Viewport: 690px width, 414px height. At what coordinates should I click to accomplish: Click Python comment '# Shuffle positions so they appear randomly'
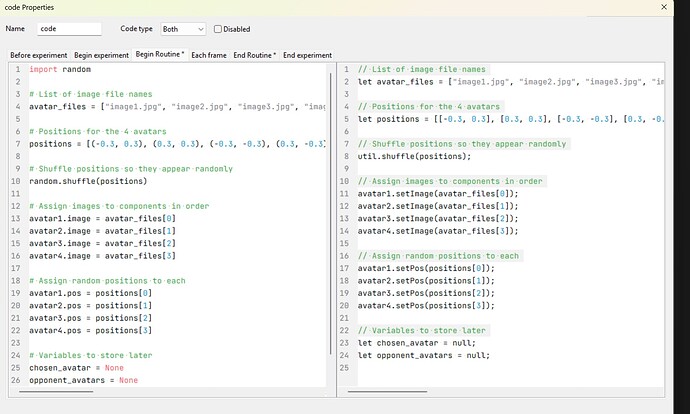click(131, 169)
